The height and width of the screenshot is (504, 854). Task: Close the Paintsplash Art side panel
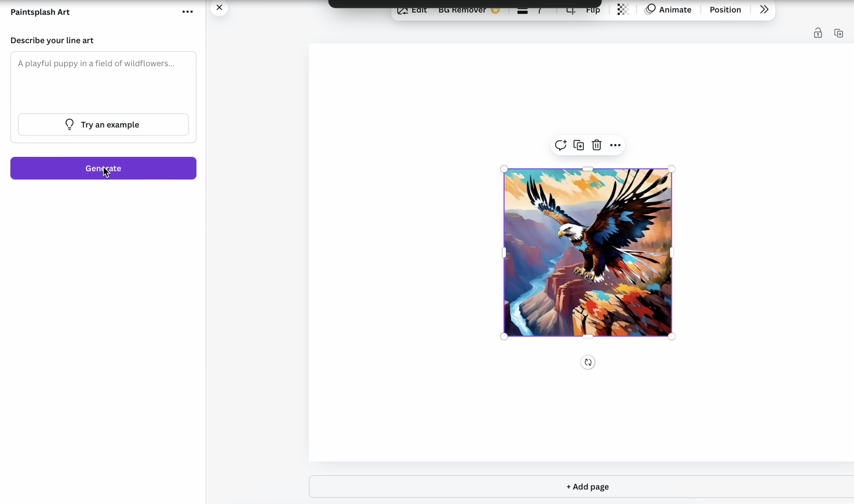point(219,8)
